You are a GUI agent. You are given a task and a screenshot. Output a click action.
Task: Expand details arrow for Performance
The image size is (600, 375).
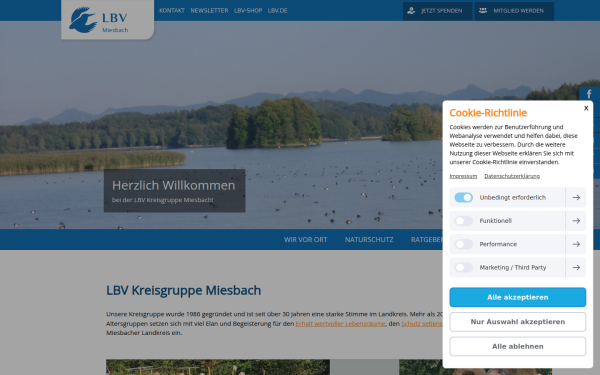coord(576,244)
